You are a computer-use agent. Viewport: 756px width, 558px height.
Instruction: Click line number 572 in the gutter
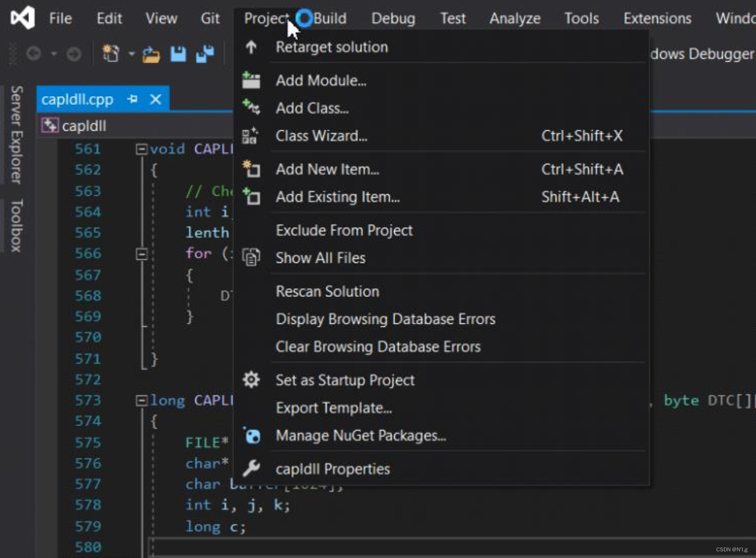click(x=88, y=379)
